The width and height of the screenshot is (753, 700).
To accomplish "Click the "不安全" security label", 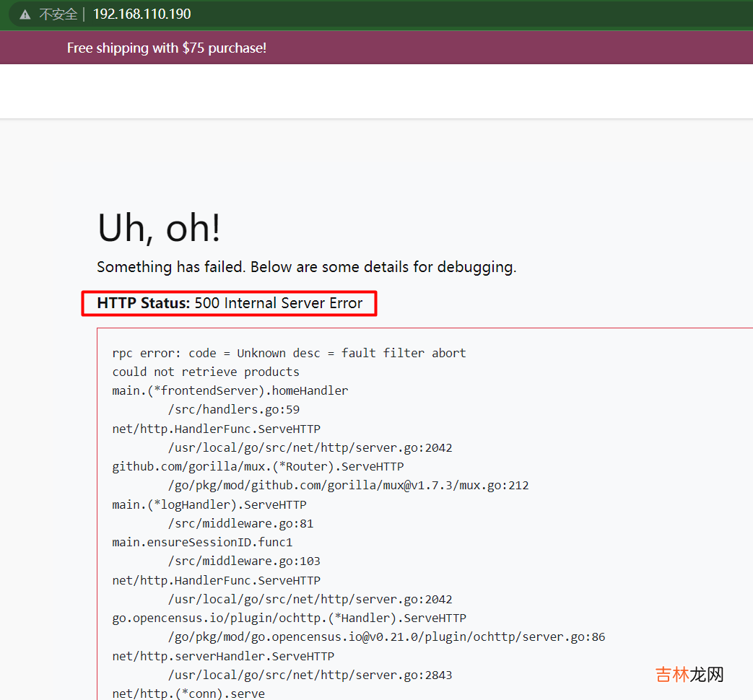I will click(58, 14).
